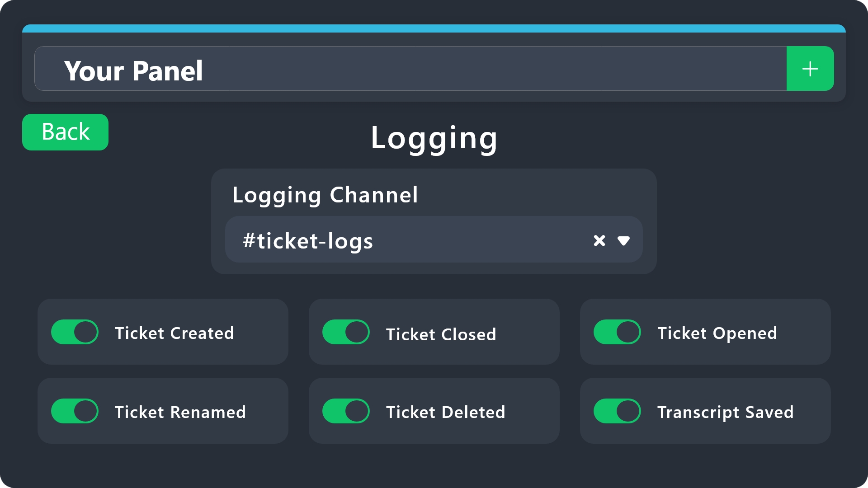This screenshot has width=868, height=488.
Task: Go back using the Back button
Action: (x=65, y=132)
